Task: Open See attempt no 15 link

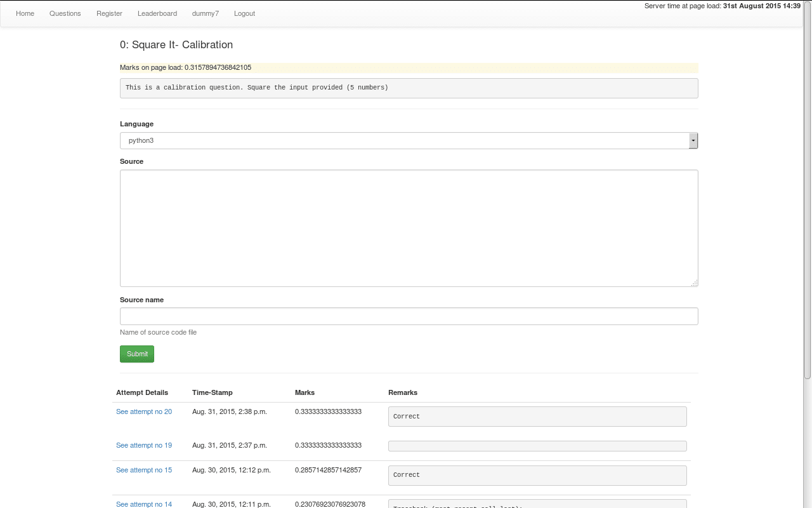Action: click(144, 470)
